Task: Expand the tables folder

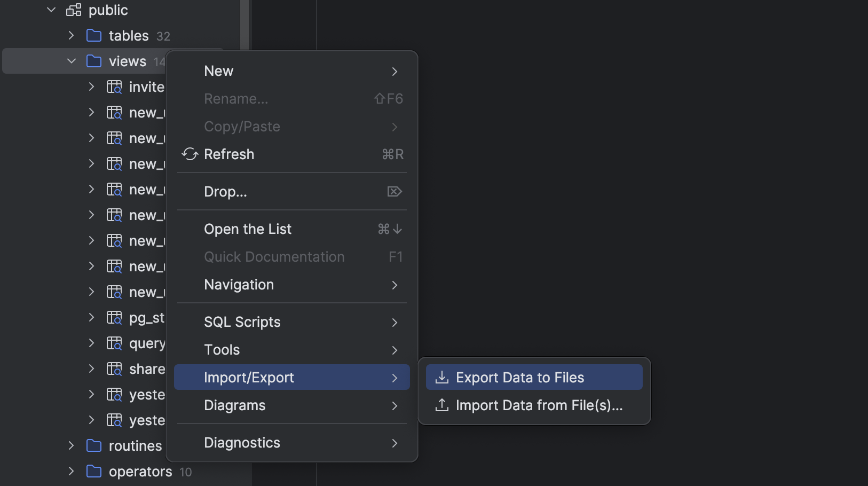Action: coord(72,36)
